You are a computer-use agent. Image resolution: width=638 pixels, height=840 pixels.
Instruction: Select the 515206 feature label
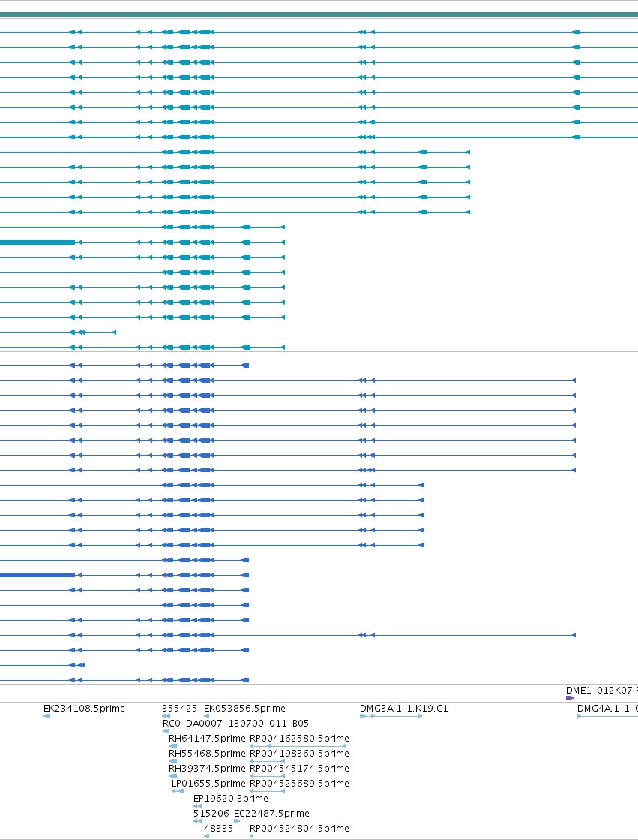[x=211, y=813]
